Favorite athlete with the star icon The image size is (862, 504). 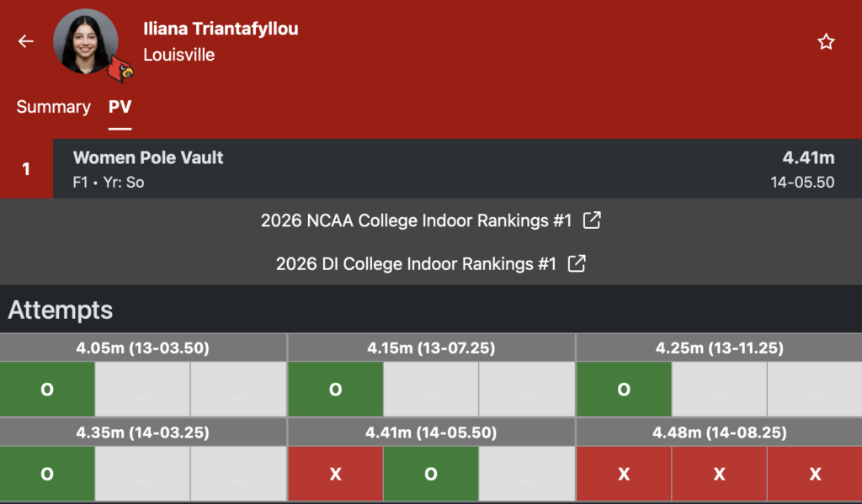pos(826,41)
